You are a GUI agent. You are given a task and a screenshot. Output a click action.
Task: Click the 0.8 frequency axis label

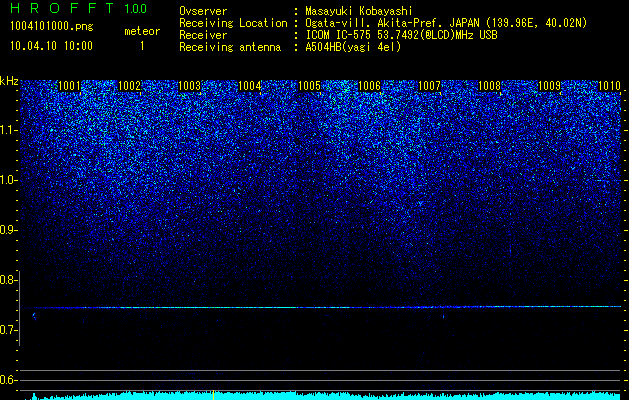[9, 280]
